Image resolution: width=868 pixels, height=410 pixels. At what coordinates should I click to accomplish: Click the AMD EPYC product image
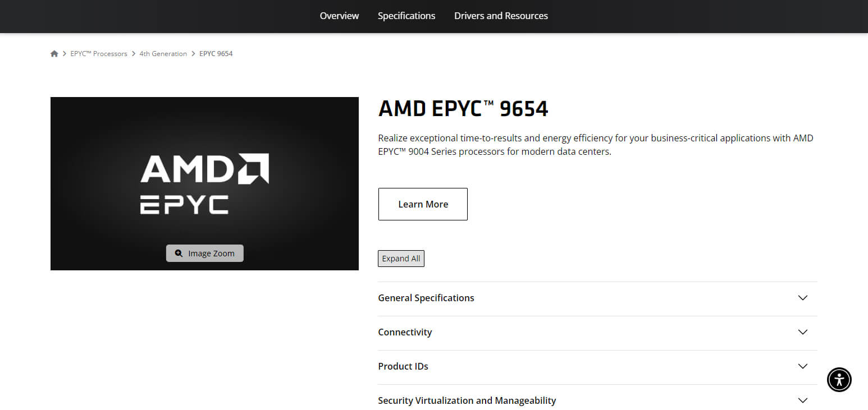pos(204,183)
